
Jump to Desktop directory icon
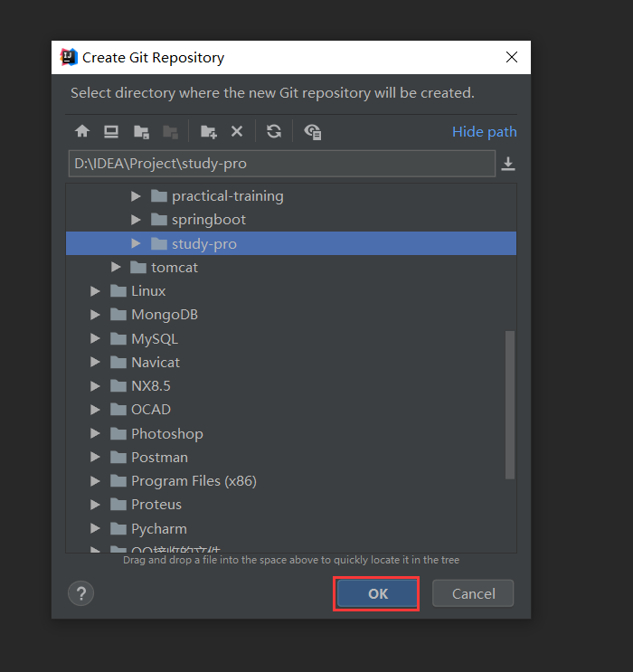[111, 131]
